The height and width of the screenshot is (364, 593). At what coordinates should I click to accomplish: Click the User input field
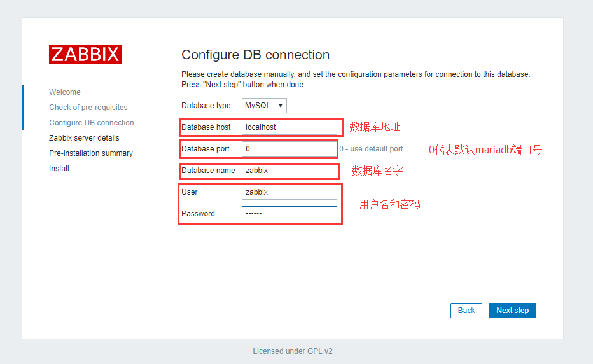pos(290,192)
